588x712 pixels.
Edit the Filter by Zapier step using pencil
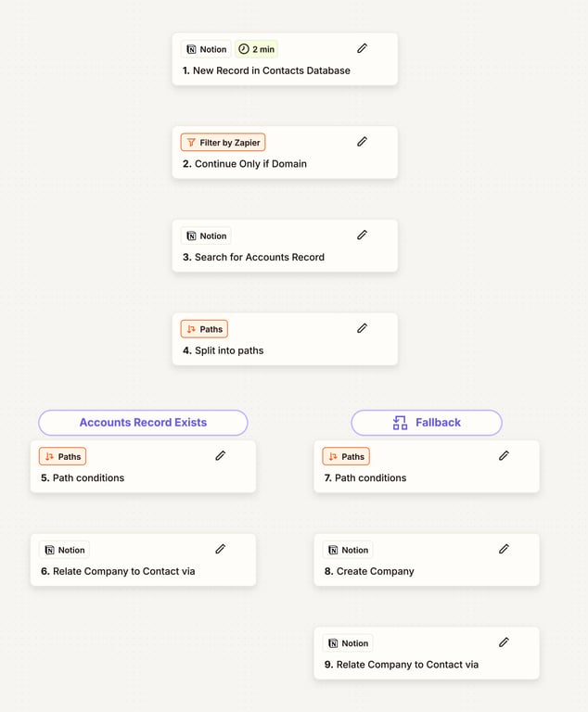pos(362,142)
